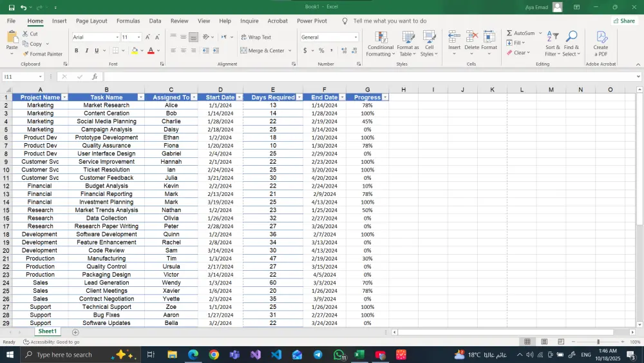Open the Progress filter dropdown
Image resolution: width=644 pixels, height=363 pixels.
click(385, 97)
